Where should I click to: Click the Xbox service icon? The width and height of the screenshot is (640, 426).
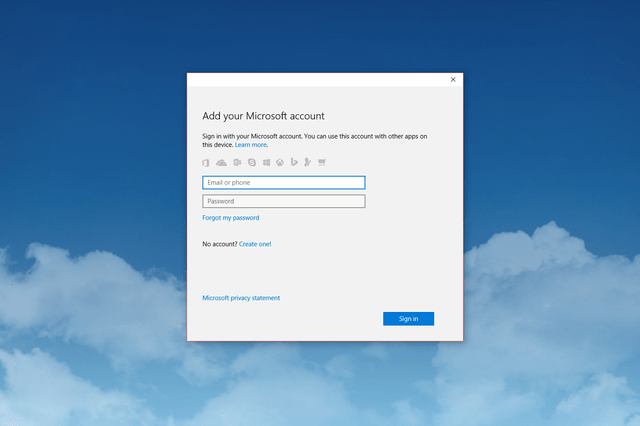tap(280, 162)
